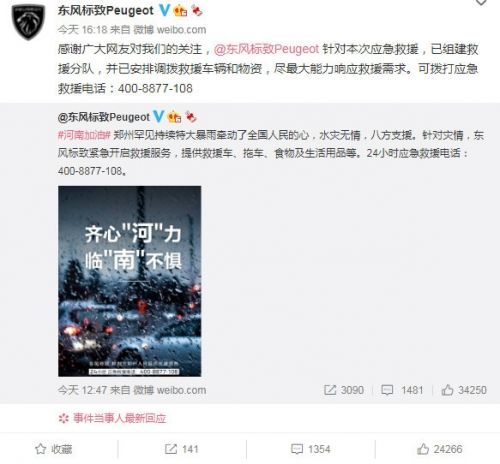The height and width of the screenshot is (464, 500).
Task: Open the comments tab showing 1354
Action: (310, 449)
